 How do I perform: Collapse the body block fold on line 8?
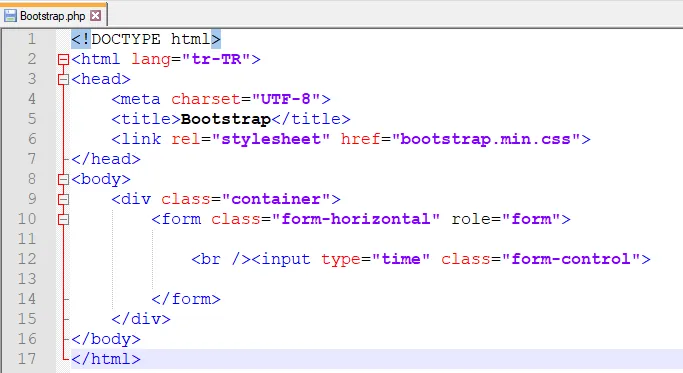64,179
